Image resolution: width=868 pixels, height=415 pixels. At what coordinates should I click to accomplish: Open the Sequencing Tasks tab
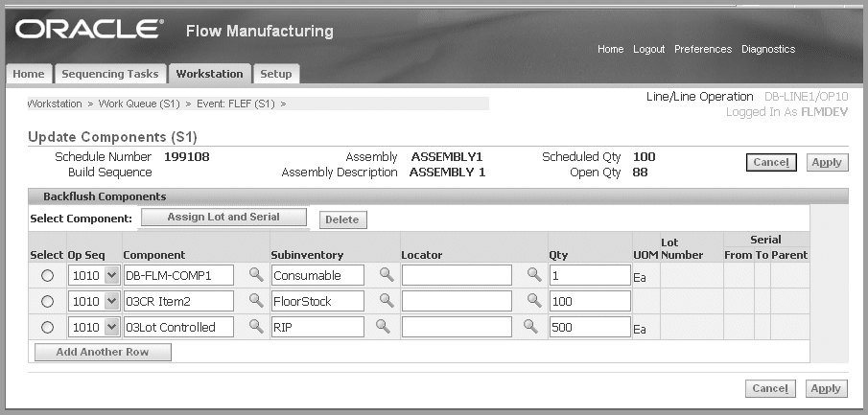point(110,74)
